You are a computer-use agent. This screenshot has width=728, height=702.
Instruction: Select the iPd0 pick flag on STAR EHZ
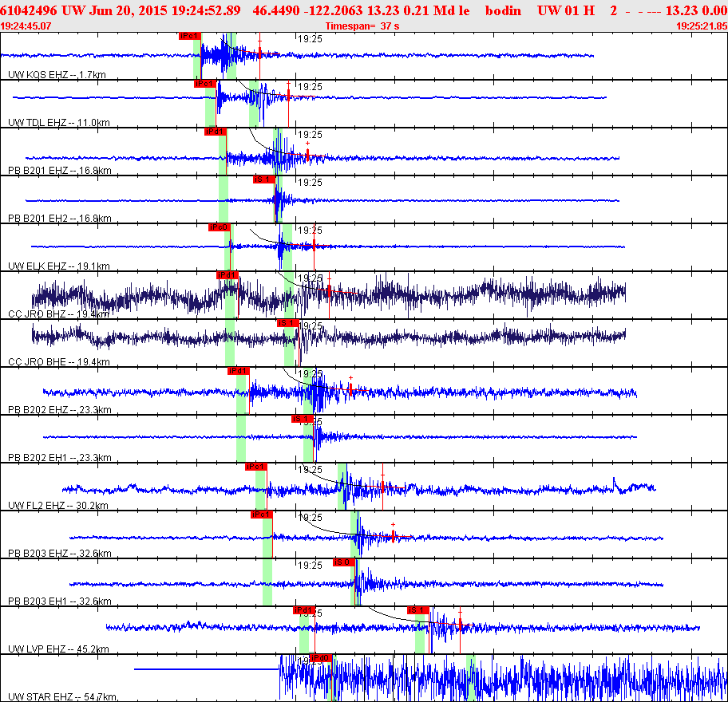[x=321, y=658]
